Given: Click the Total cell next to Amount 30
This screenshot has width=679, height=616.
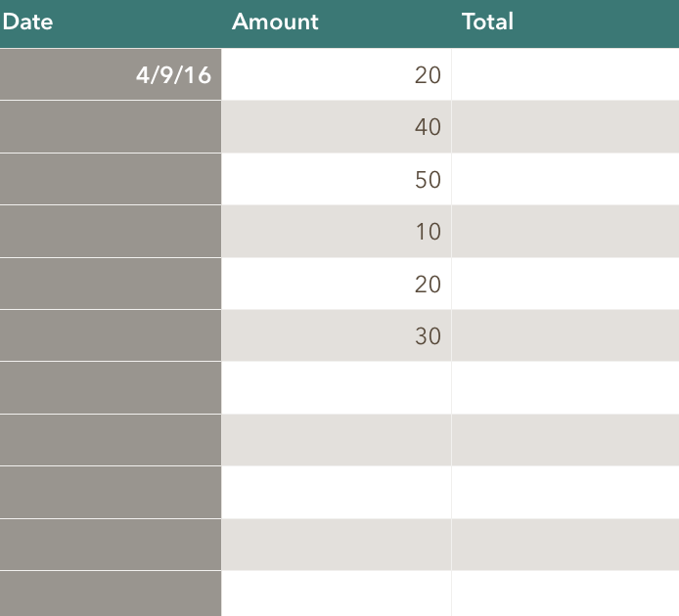Looking at the screenshot, I should [x=566, y=336].
